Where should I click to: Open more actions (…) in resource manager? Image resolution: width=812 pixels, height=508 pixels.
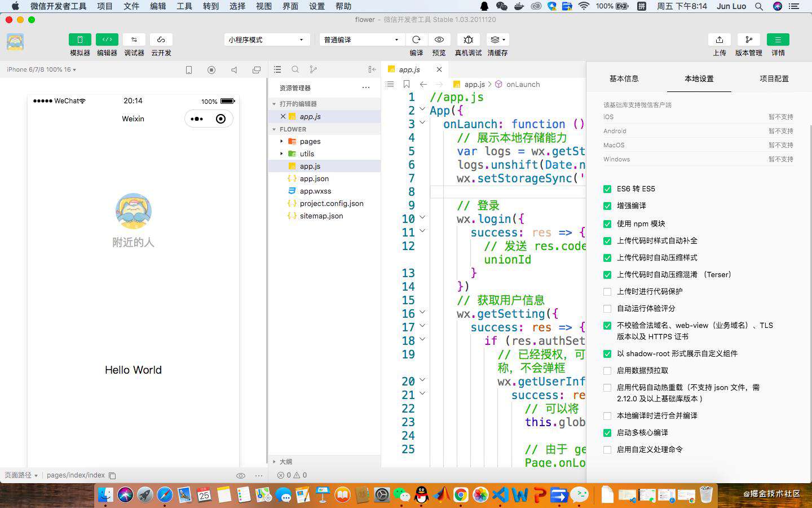pyautogui.click(x=366, y=87)
